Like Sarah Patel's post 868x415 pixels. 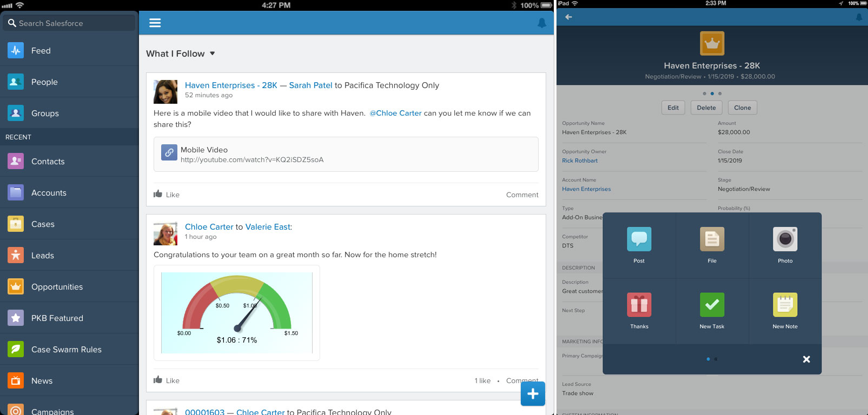[x=167, y=195]
